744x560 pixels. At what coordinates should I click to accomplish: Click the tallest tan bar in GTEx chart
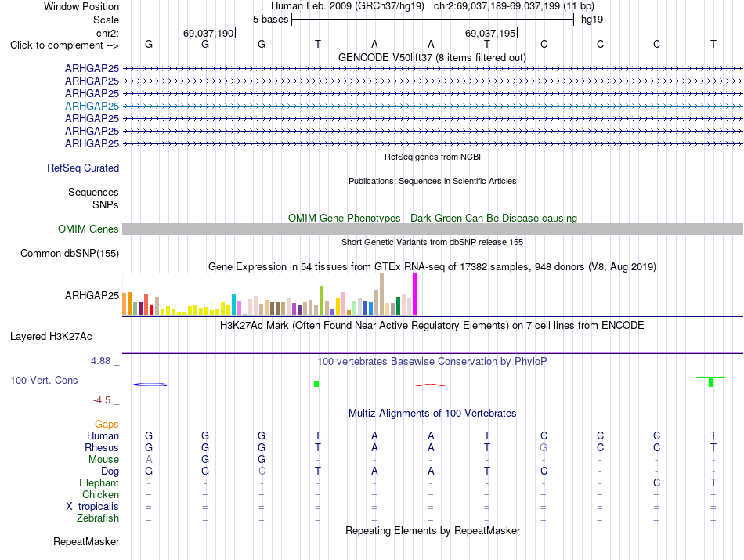pos(381,294)
